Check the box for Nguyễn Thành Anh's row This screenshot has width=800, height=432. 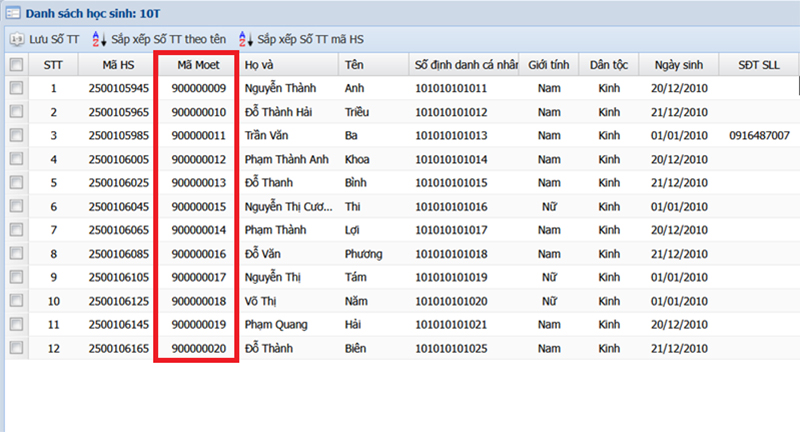[16, 88]
